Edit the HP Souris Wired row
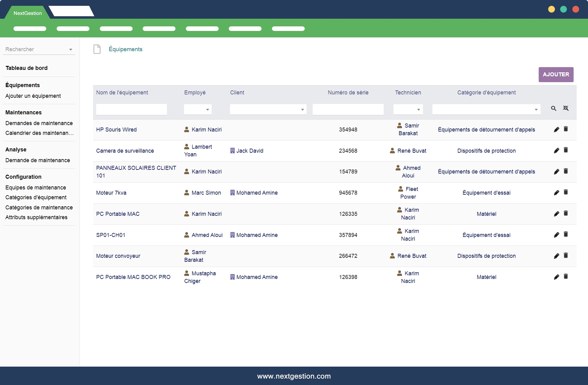The width and height of the screenshot is (588, 385). 556,130
